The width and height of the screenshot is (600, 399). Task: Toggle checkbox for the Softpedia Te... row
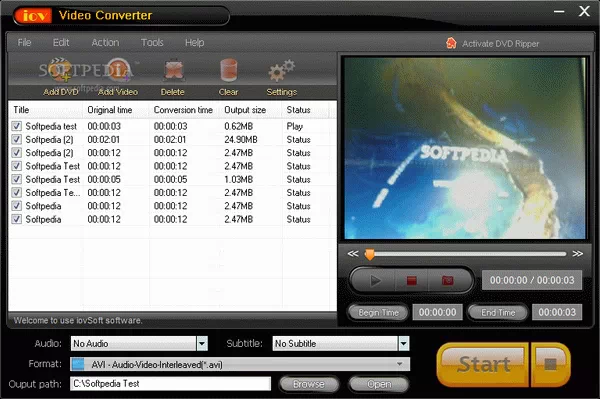(x=16, y=192)
